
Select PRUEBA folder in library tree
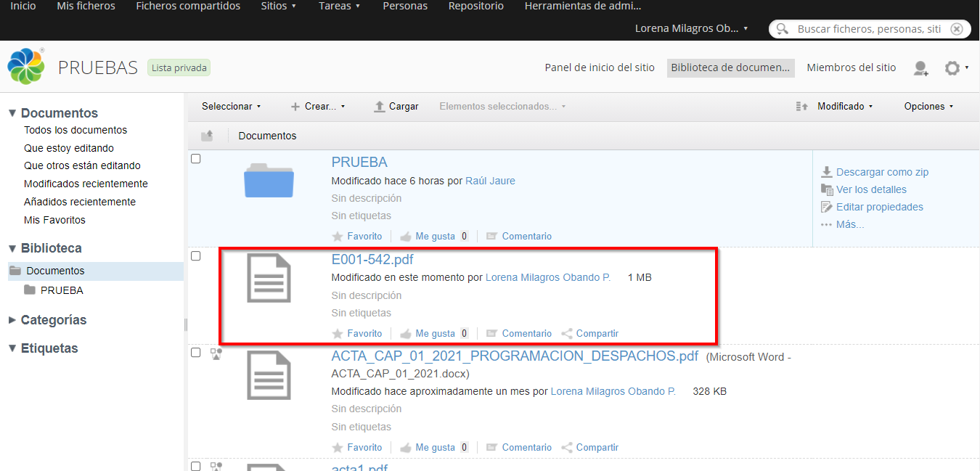point(62,290)
